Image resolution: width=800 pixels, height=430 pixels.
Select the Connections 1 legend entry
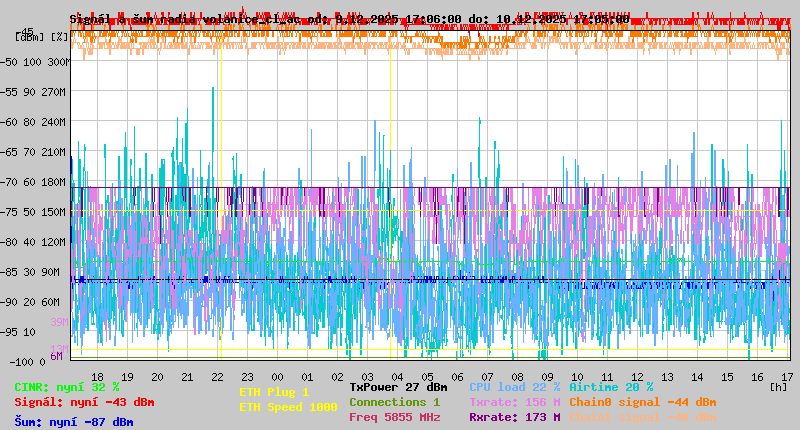pos(394,402)
